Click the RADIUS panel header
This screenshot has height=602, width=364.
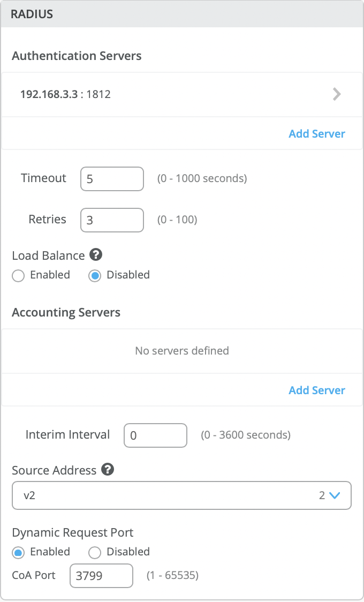point(182,14)
